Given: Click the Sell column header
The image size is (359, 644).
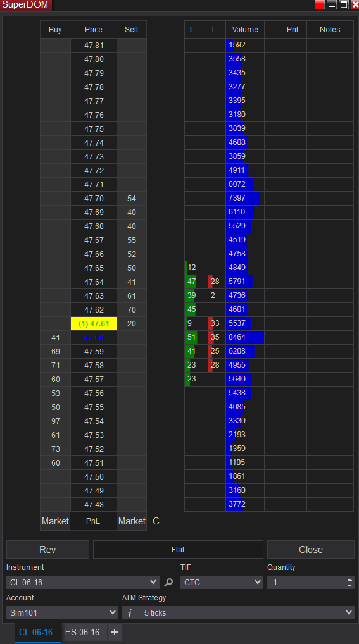Looking at the screenshot, I should pyautogui.click(x=132, y=30).
